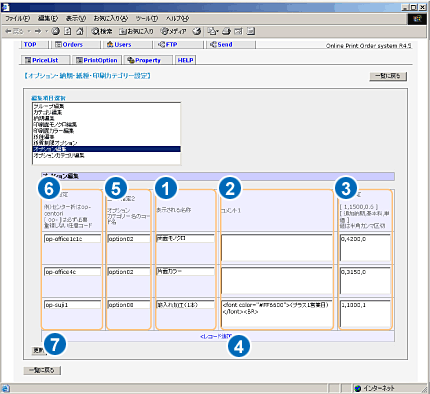
Task: Click the price box showing 0,3150,0
Action: coord(365,280)
